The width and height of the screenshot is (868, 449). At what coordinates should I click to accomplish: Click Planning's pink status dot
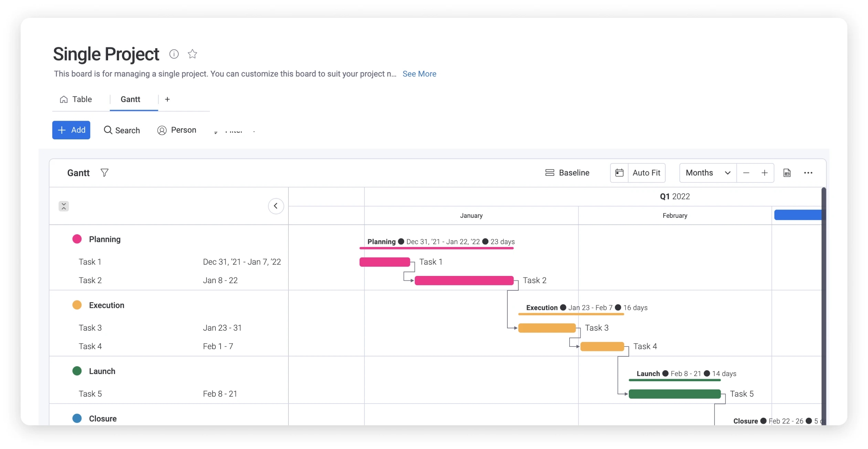click(x=77, y=239)
